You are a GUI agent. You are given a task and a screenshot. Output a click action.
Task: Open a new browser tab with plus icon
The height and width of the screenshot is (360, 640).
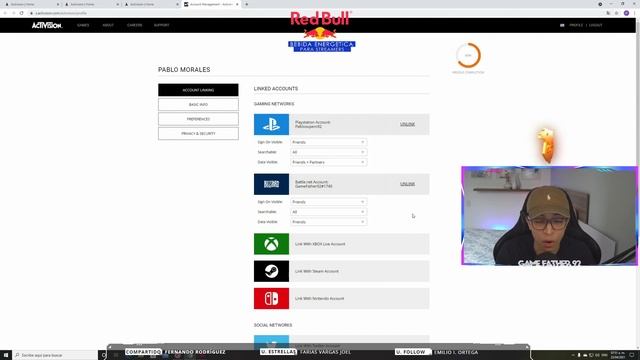(247, 4)
